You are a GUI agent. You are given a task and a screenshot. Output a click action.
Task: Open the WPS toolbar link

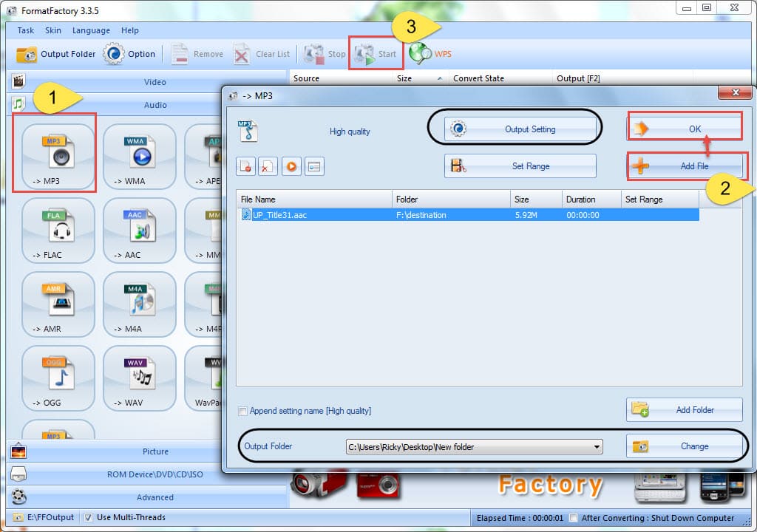click(430, 54)
